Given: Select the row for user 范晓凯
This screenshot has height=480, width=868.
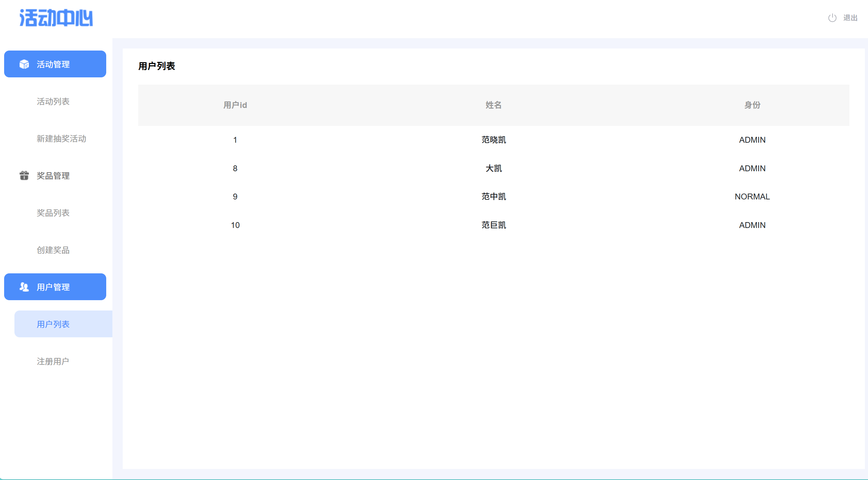Looking at the screenshot, I should [493, 140].
